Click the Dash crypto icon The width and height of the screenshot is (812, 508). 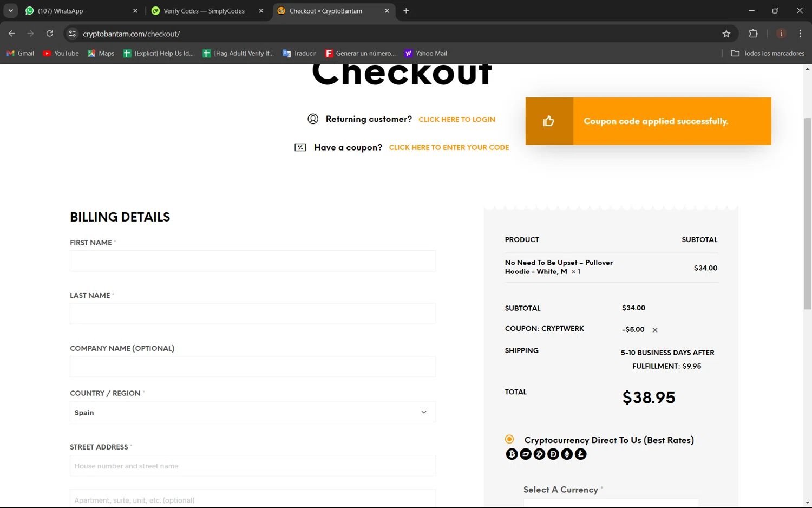(526, 454)
